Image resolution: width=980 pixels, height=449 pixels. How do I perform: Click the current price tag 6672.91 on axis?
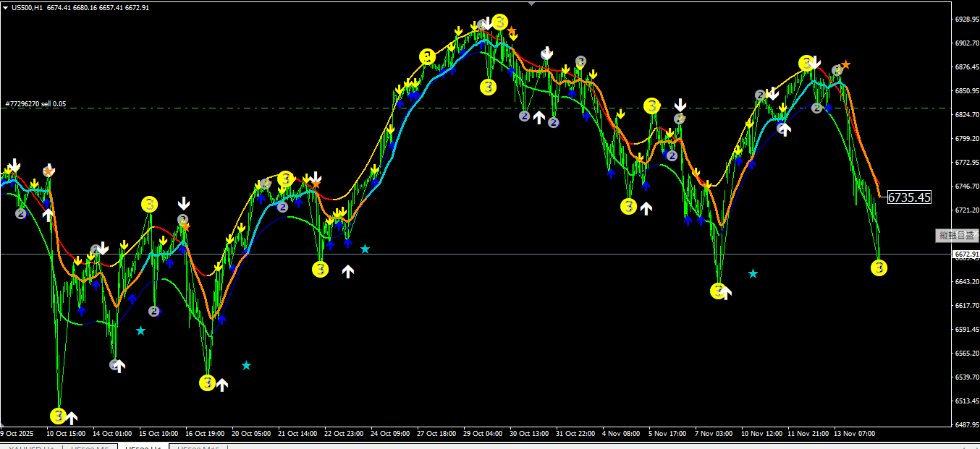pos(966,255)
